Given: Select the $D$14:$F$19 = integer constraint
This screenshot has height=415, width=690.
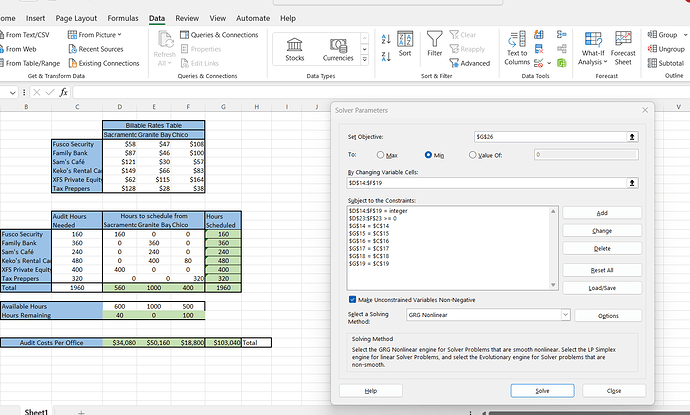Looking at the screenshot, I should pos(378,211).
